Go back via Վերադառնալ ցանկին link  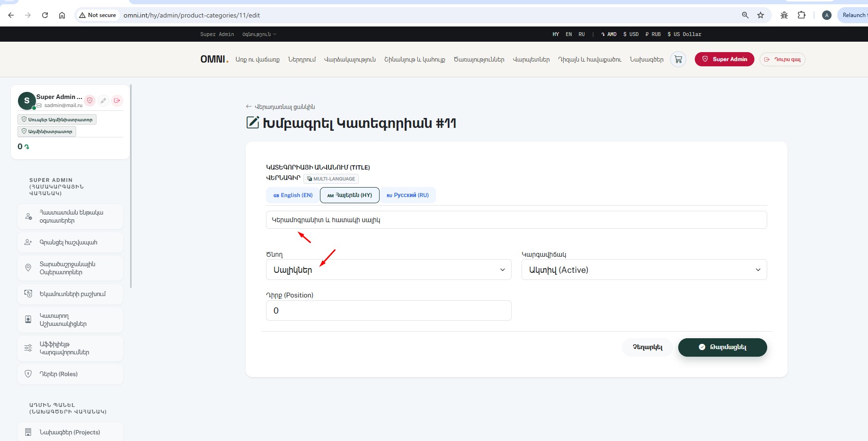[280, 107]
